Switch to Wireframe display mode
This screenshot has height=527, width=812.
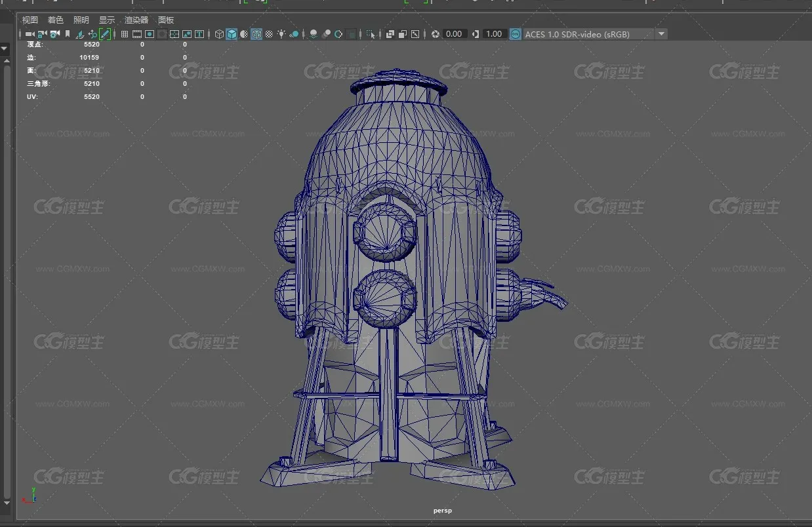point(219,34)
